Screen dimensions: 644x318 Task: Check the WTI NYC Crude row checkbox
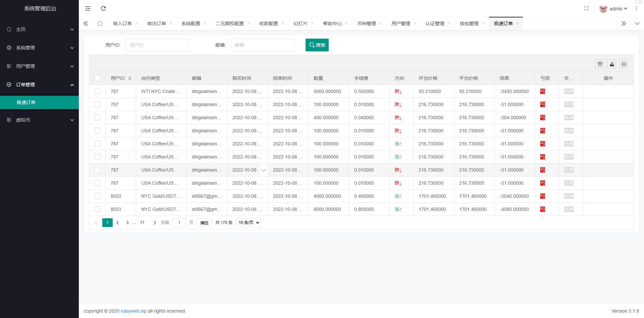coord(97,91)
